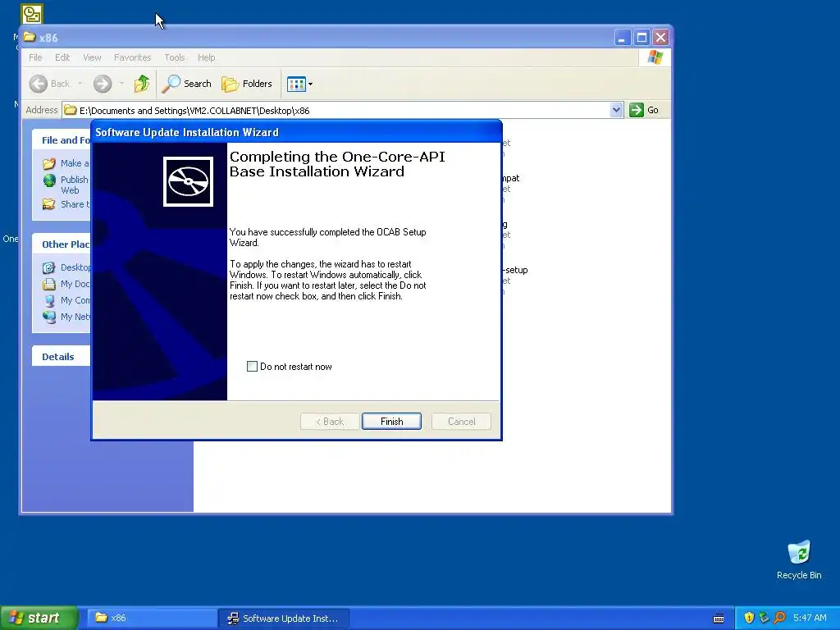Click the Search toolbar button in x86 window

click(188, 84)
